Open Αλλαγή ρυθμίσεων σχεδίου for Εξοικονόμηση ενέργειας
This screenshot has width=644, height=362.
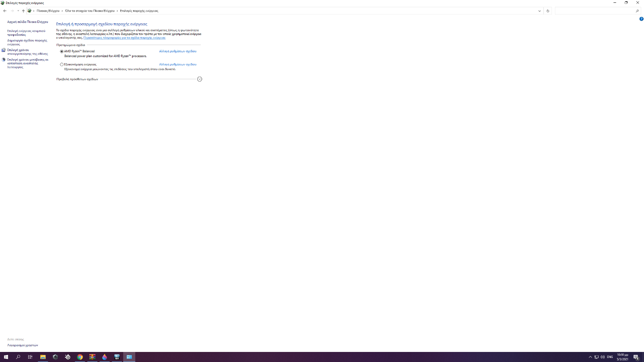pyautogui.click(x=178, y=64)
